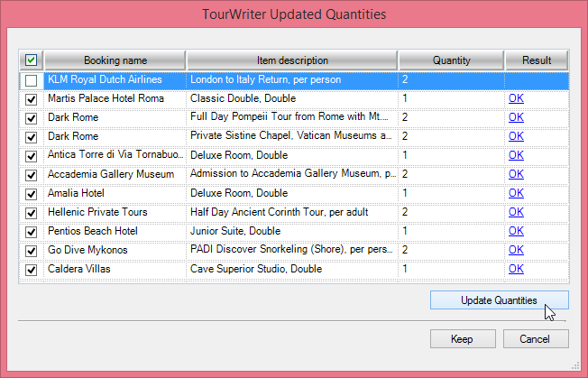Viewport: 588px width, 378px height.
Task: Cancel the Updated Quantities dialog
Action: [x=536, y=339]
